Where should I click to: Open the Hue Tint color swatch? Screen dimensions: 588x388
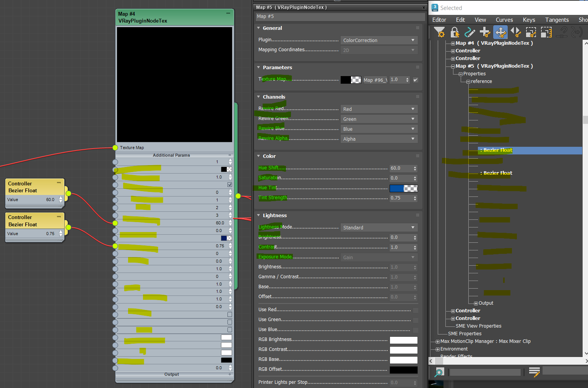pos(403,188)
